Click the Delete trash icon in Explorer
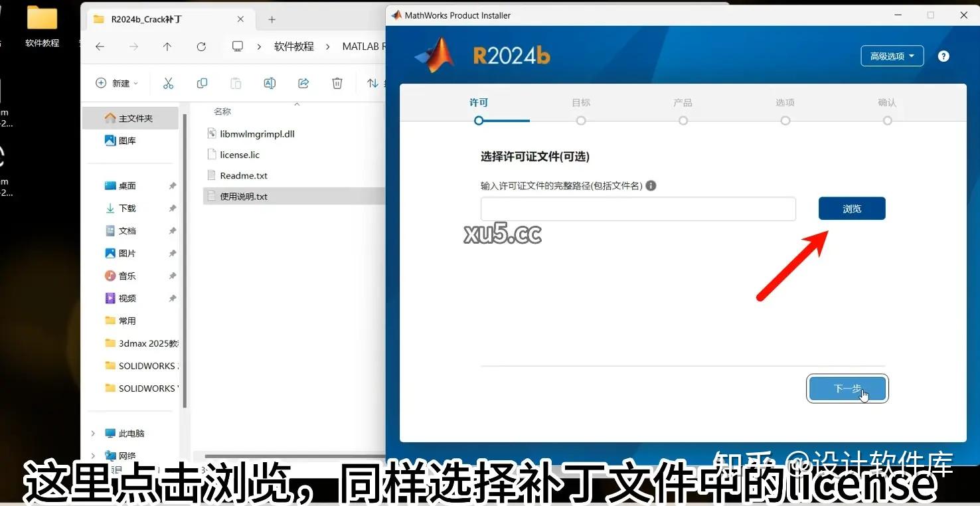The width and height of the screenshot is (980, 506). click(337, 82)
